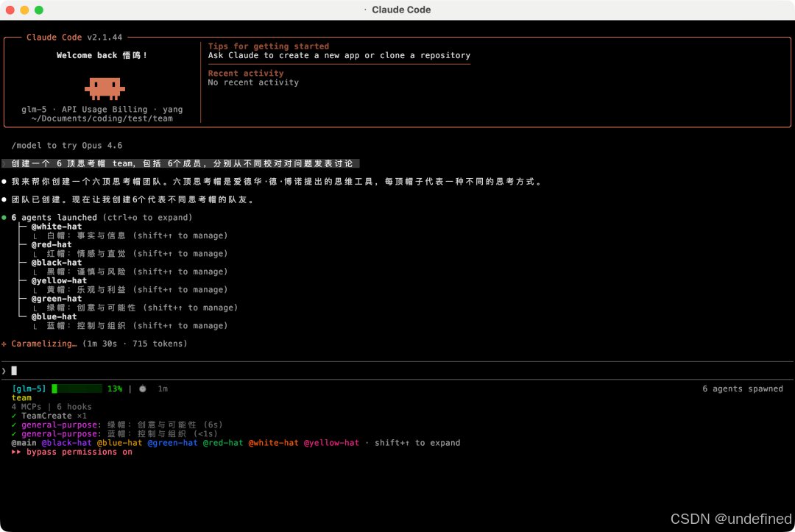This screenshot has width=795, height=532.
Task: Click the window title 'Claude Code'
Action: 401,10
